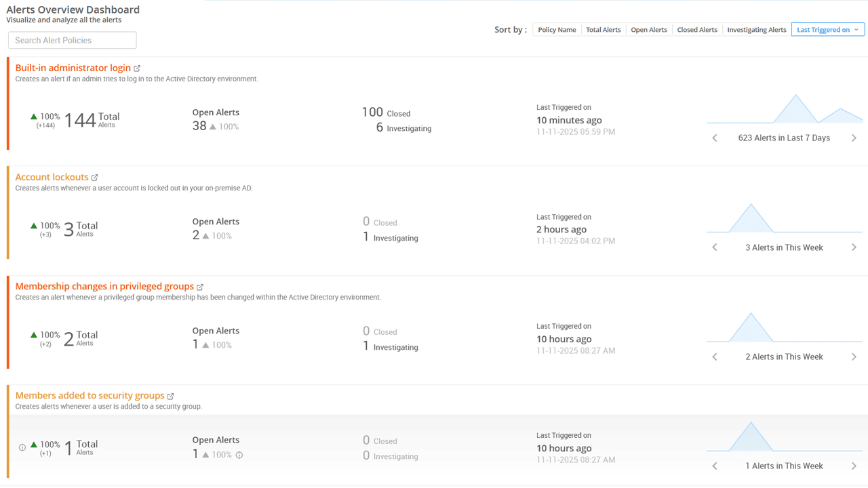Image resolution: width=868 pixels, height=488 pixels.
Task: Click the info icon next to Members added total alerts
Action: [22, 447]
